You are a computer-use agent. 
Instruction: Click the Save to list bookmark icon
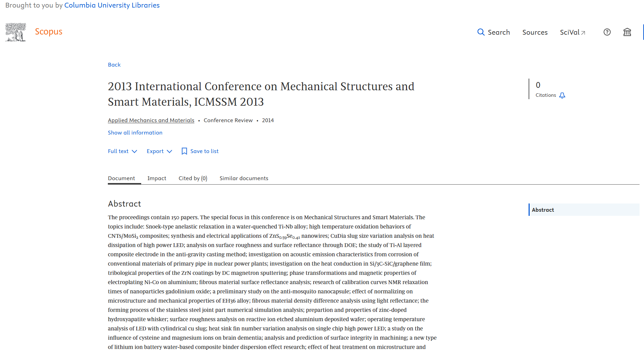(184, 151)
